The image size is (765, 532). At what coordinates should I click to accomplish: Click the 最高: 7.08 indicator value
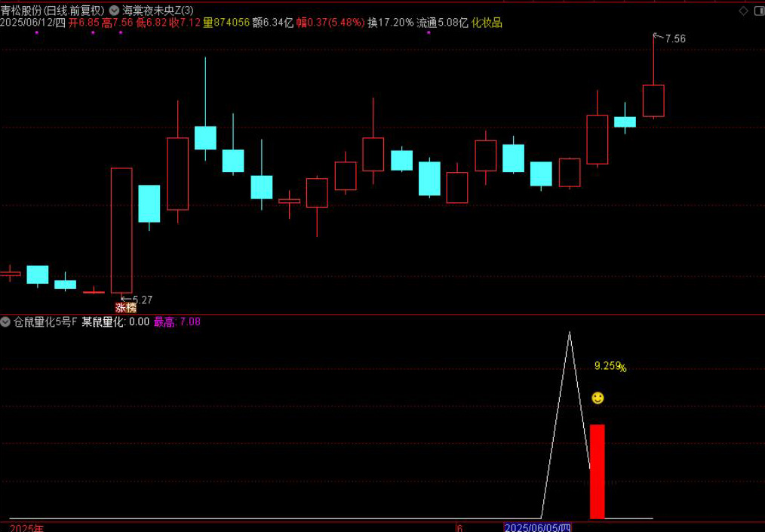[177, 322]
